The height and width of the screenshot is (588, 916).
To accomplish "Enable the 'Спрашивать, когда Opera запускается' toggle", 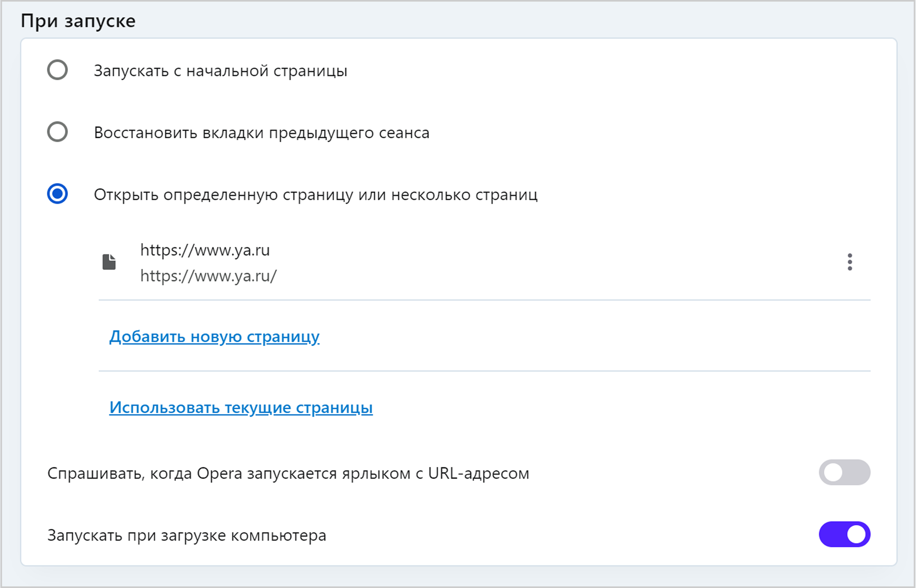I will [x=844, y=472].
